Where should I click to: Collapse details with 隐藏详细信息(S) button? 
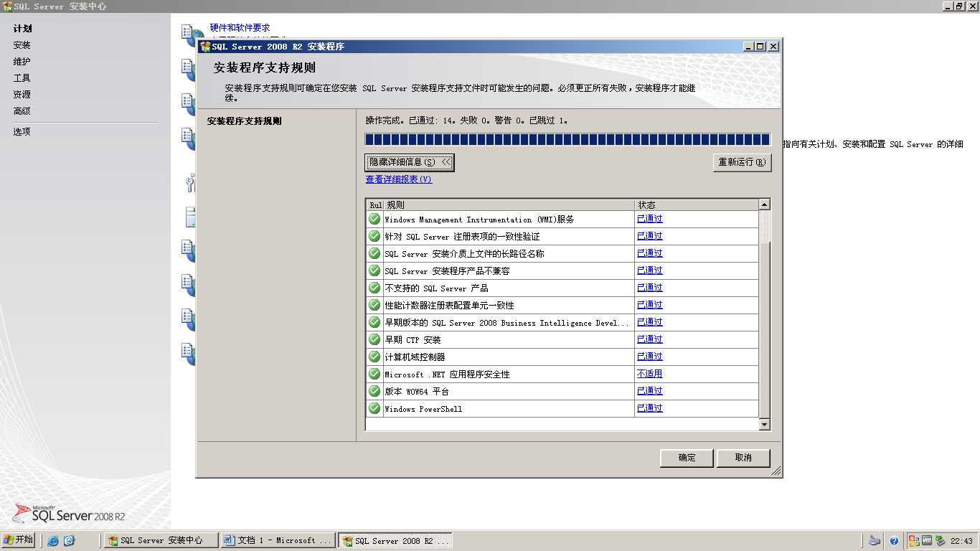tap(410, 162)
